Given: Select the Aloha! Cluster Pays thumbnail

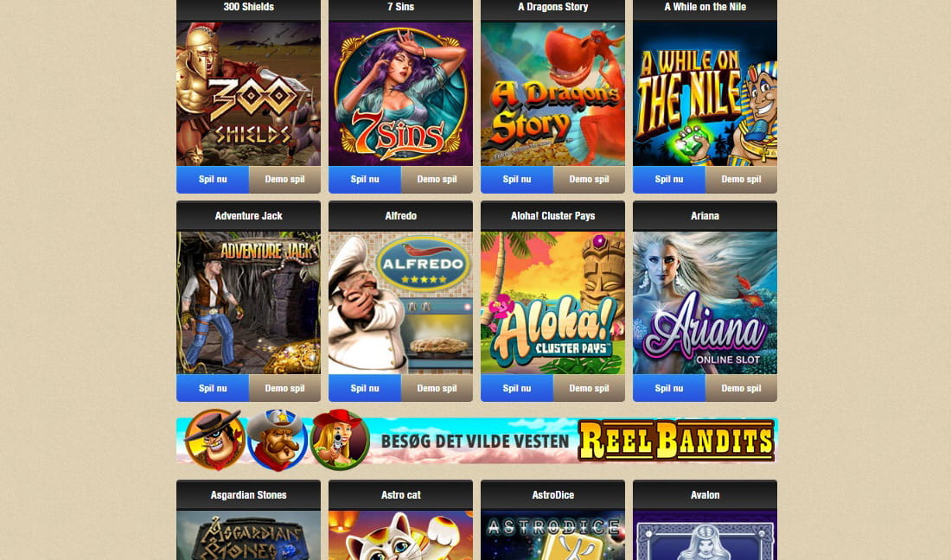Looking at the screenshot, I should coord(552,303).
